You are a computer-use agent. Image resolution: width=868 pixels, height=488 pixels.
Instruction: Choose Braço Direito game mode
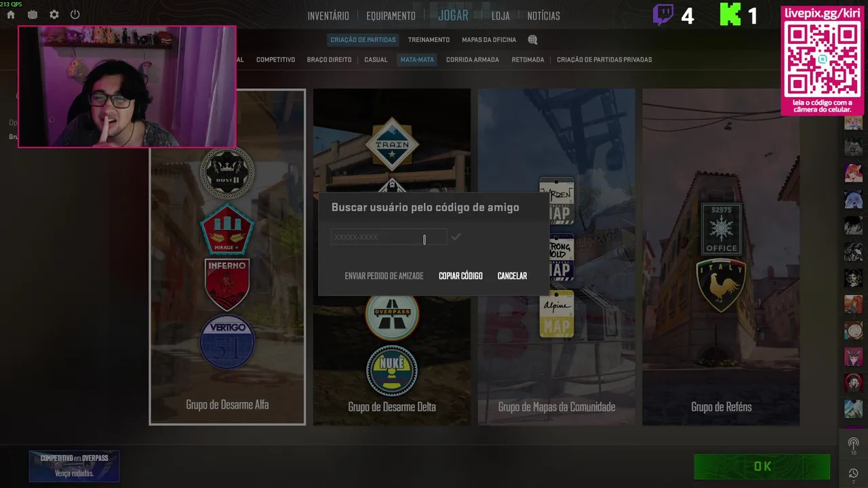click(x=329, y=60)
